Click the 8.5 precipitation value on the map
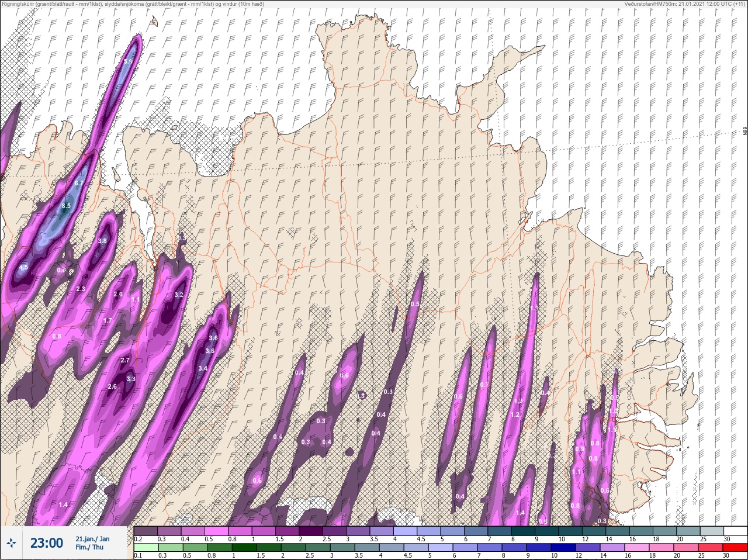This screenshot has height=560, width=748. click(66, 206)
